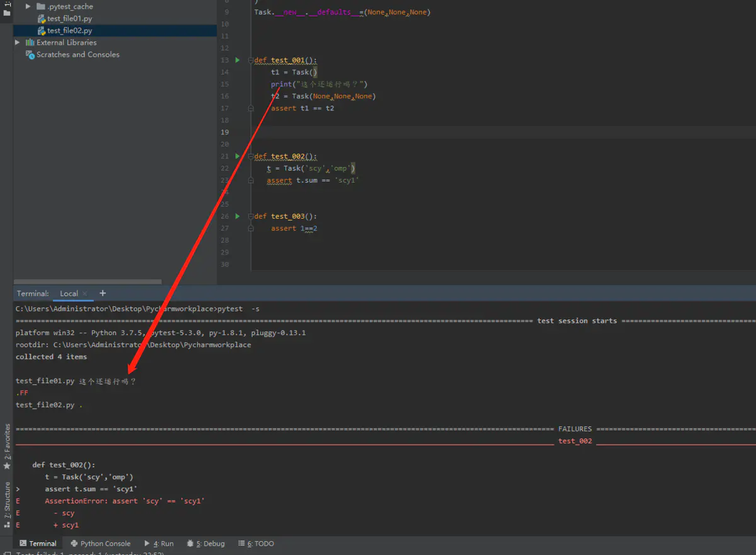Screen dimensions: 756x555
Task: Click the 'rootdir:' line in terminal output
Action: pyautogui.click(x=133, y=345)
